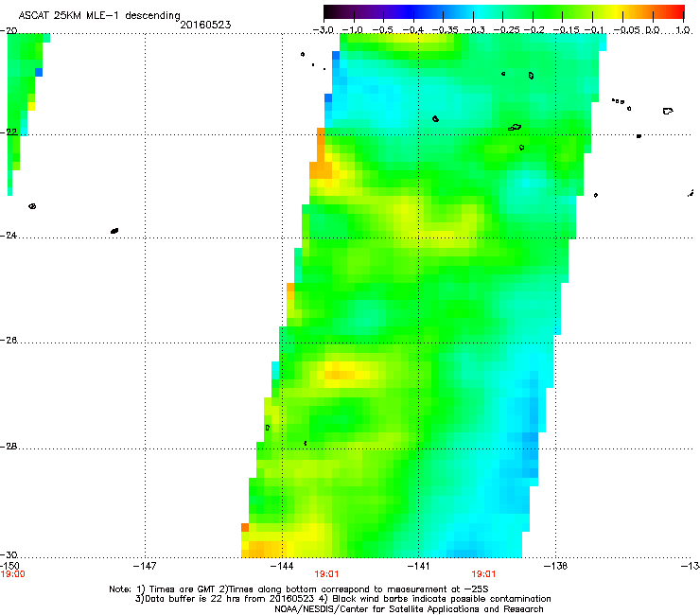Click the red 19:01 label near -144
700x615 pixels.
(326, 574)
